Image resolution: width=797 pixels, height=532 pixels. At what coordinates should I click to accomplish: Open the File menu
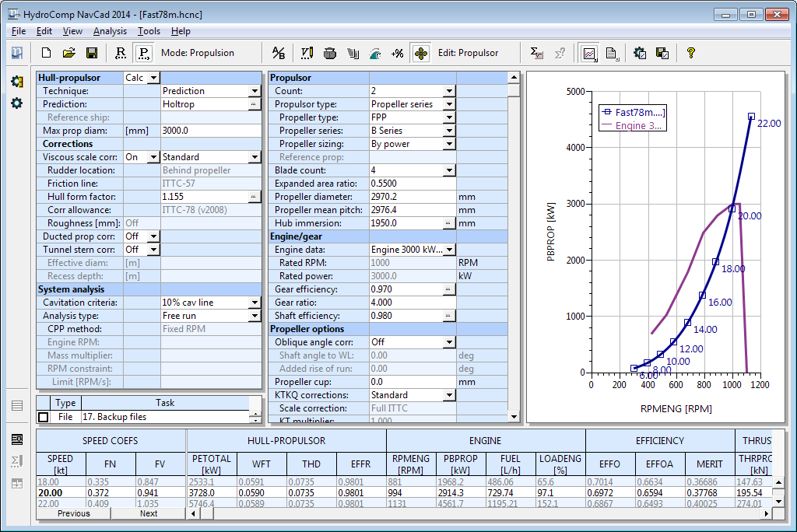coord(19,31)
